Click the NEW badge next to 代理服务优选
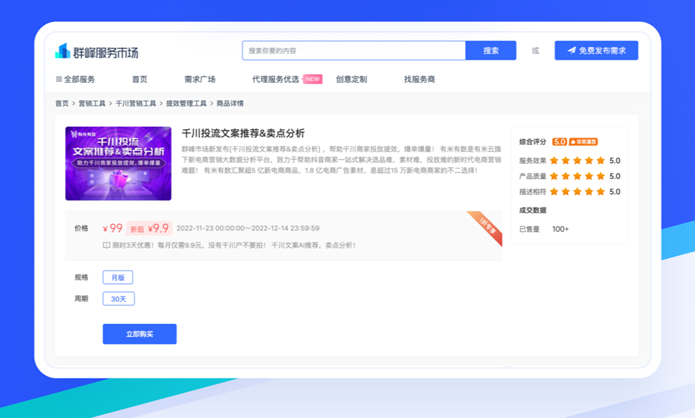Image resolution: width=695 pixels, height=418 pixels. point(312,79)
